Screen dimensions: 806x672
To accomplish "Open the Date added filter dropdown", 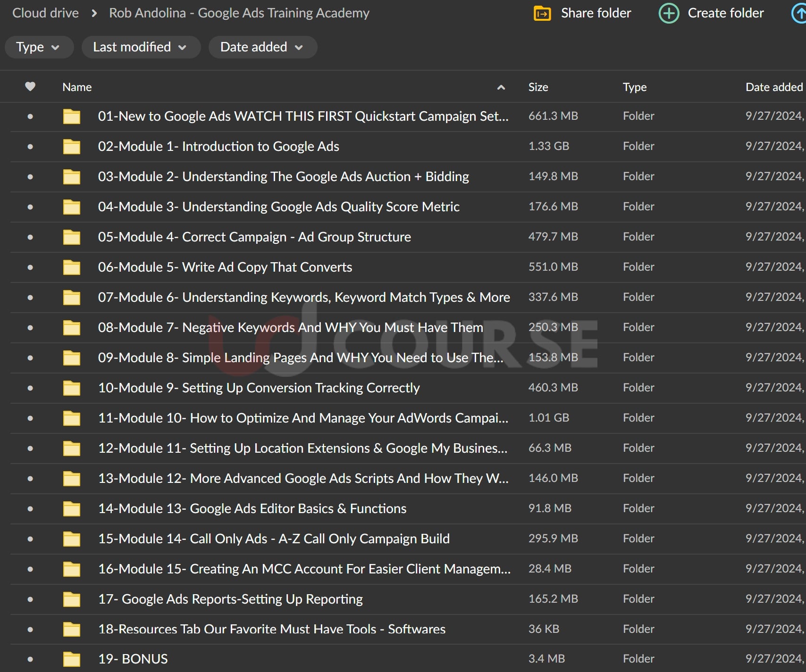I will 262,47.
